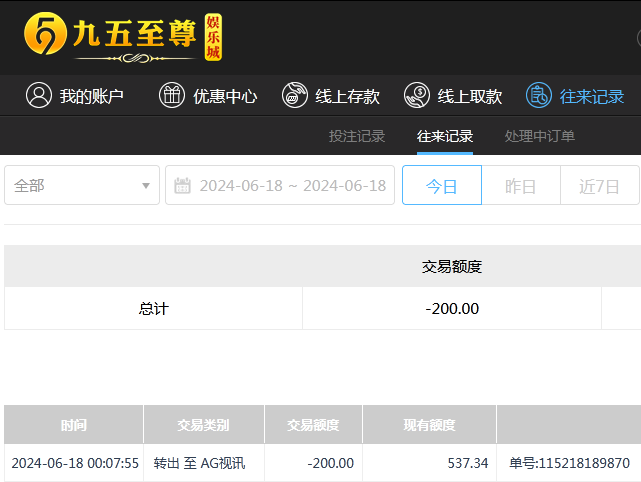Go to 线上存款 page
Image resolution: width=641 pixels, height=482 pixels.
(x=331, y=96)
